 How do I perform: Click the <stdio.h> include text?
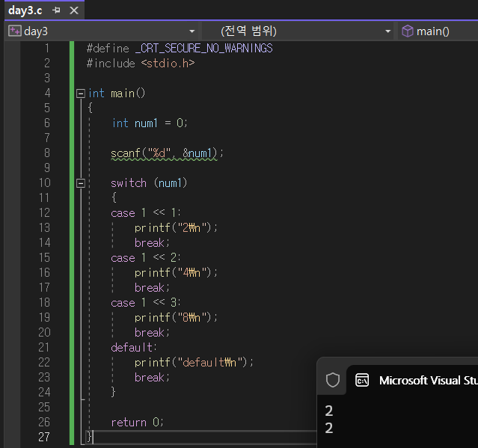click(168, 64)
